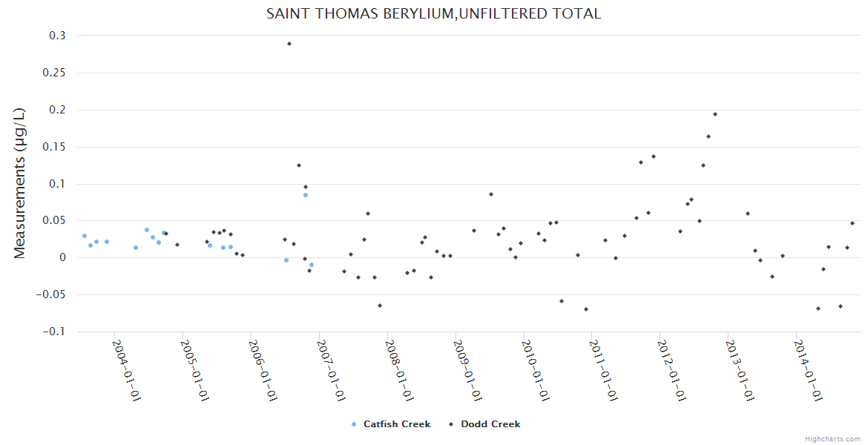Screen dimensions: 868x445
Task: Click the rightmost Dodd Creek data point
Action: (852, 223)
